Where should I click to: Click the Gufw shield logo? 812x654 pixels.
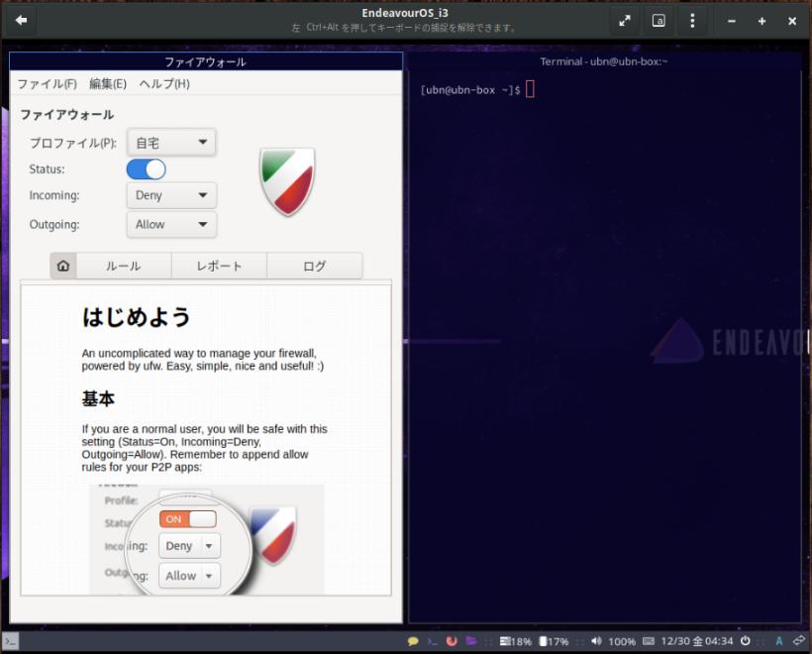click(287, 181)
